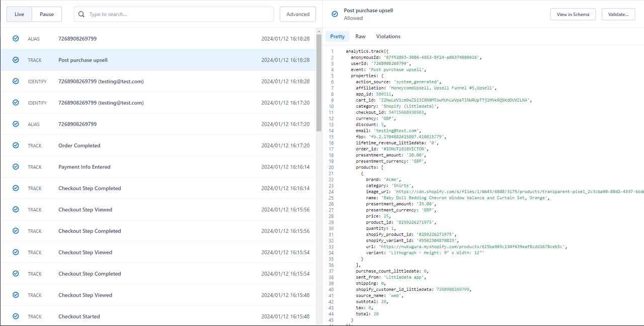Click check icon on Checkout Step Completed 16:15:54 row
This screenshot has width=644, height=326.
tap(16, 274)
